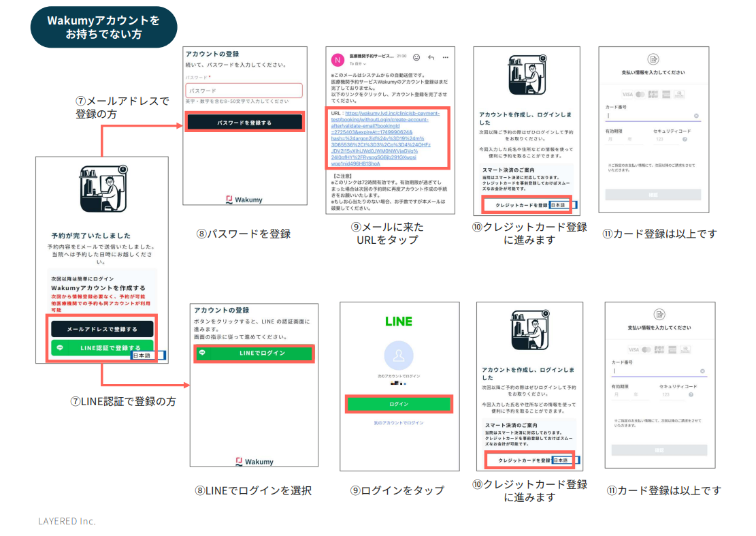The width and height of the screenshot is (756, 536).
Task: Click the doctor illustration above 予約が完了いたしました
Action: point(103,189)
